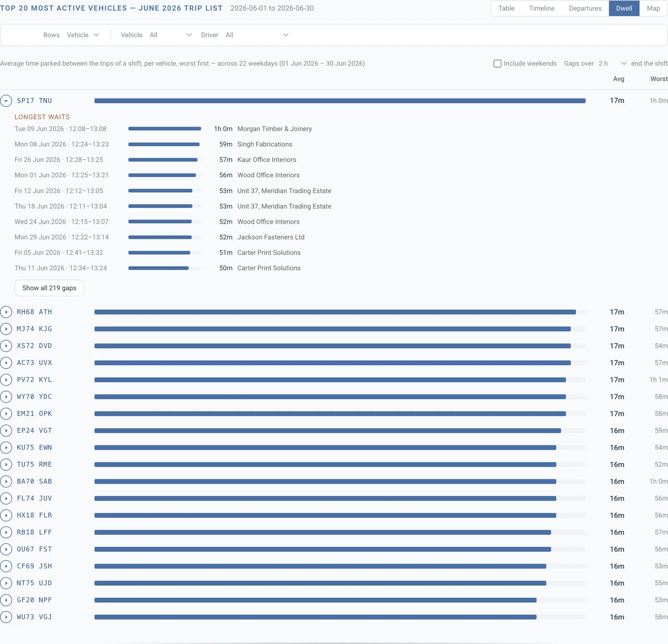The height and width of the screenshot is (644, 668).
Task: Expand the WU73 VGJ vehicle row
Action: 6,617
